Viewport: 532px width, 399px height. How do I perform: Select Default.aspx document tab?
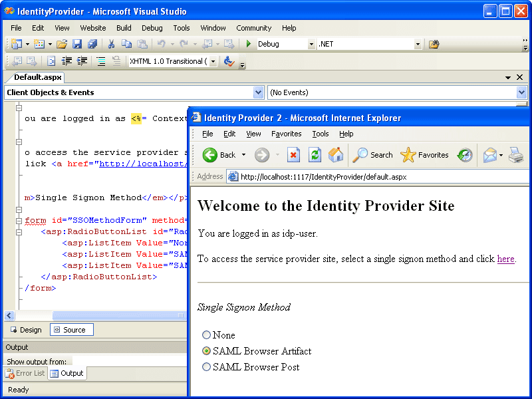pos(37,77)
